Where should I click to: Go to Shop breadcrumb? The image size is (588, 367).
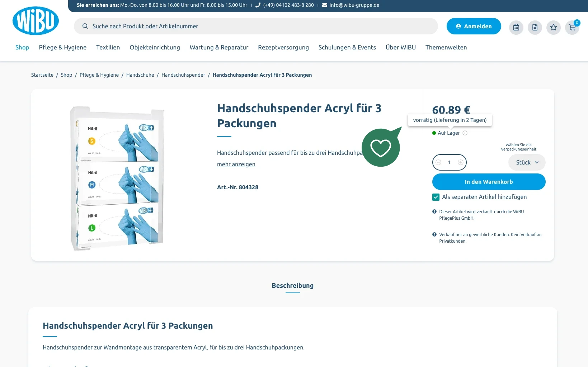coord(66,75)
